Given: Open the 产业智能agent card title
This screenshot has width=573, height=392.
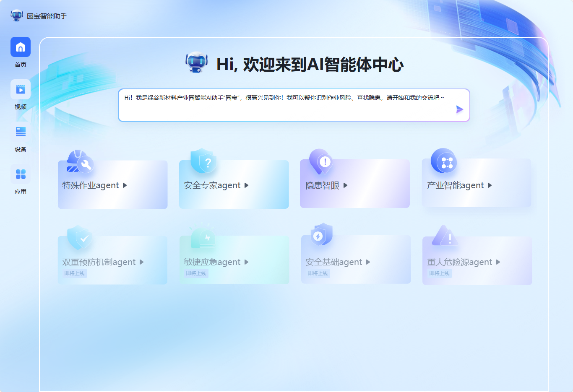Looking at the screenshot, I should point(456,185).
